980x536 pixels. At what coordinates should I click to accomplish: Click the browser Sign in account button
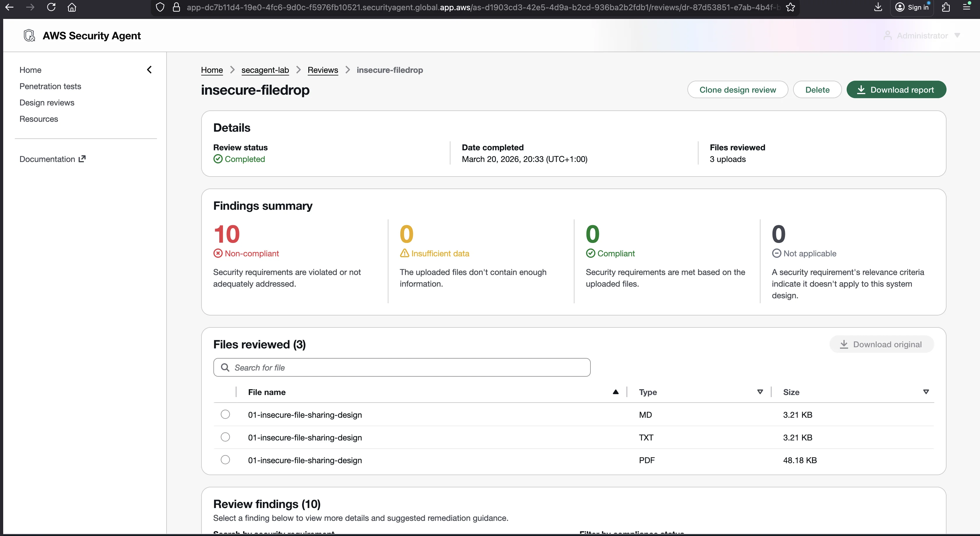point(912,7)
